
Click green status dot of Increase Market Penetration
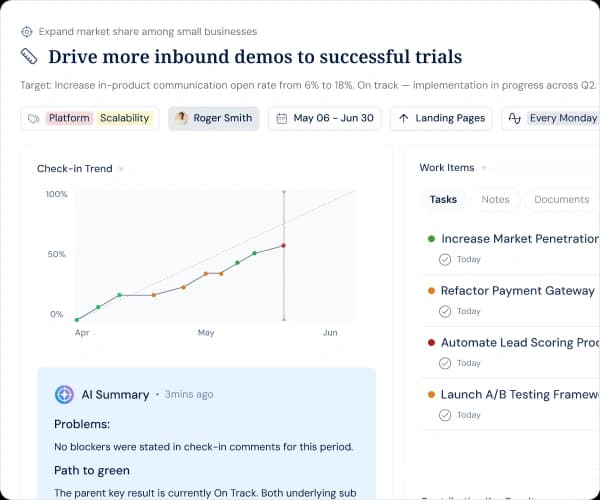click(x=431, y=239)
